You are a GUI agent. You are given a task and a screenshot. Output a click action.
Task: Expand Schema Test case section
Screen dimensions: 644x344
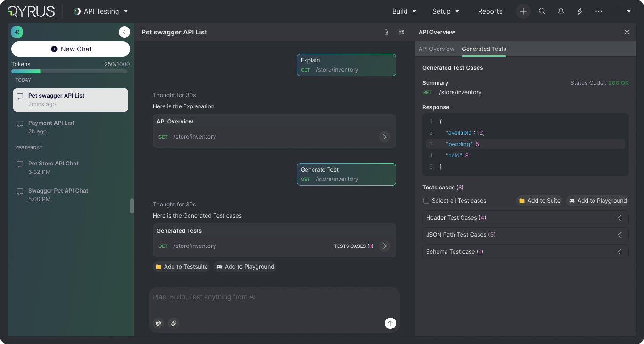coord(526,252)
